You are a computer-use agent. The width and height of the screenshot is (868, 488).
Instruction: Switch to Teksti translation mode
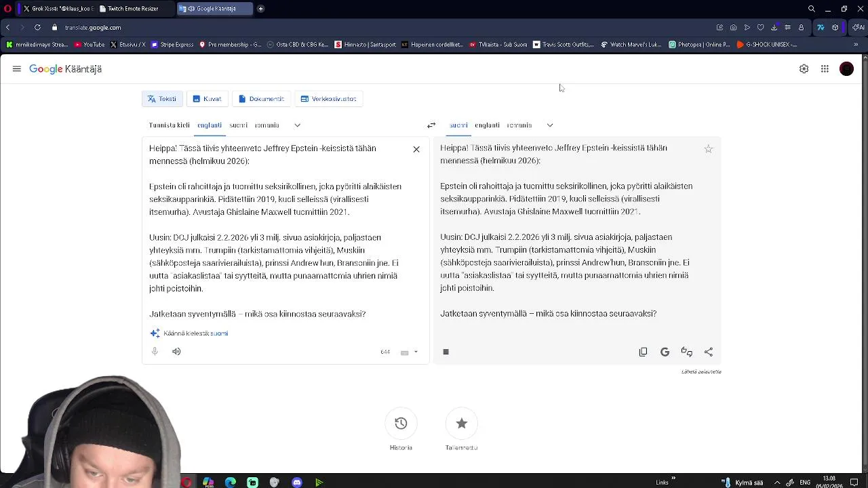pos(162,99)
